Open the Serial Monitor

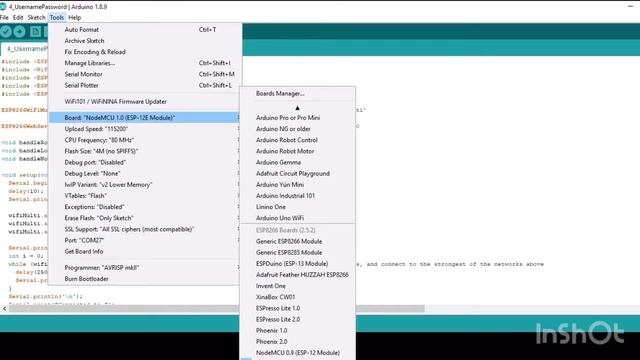pyautogui.click(x=144, y=74)
